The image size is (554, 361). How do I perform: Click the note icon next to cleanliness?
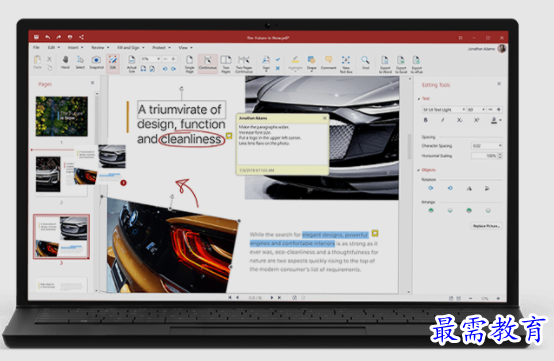229,136
